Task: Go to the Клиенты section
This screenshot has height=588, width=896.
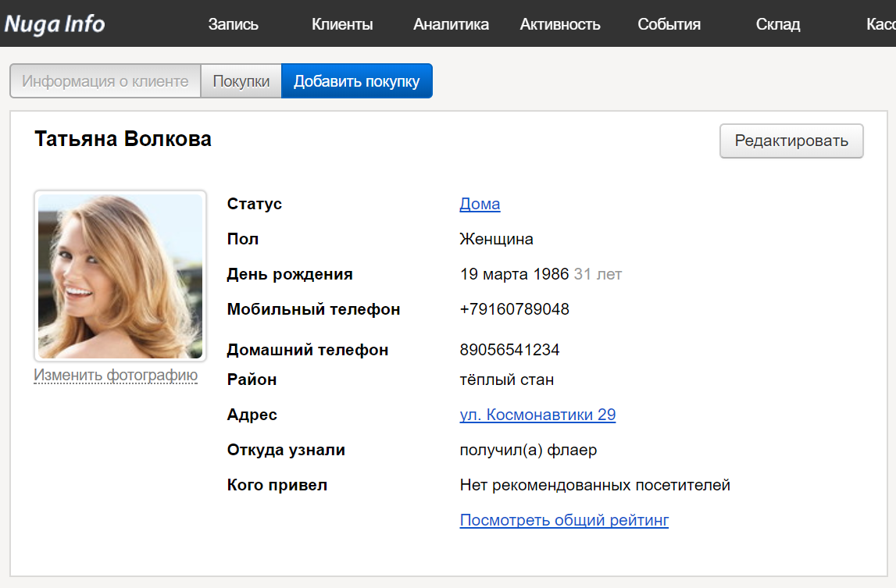Action: [x=342, y=24]
